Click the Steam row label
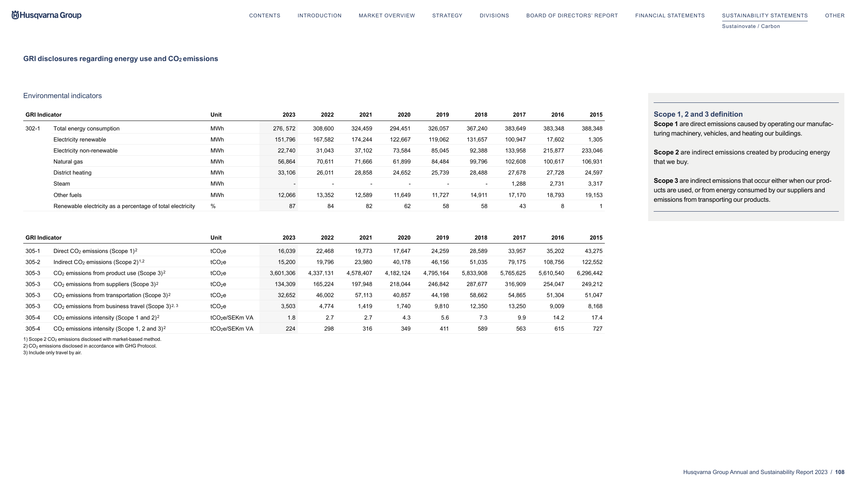Screen dimensions: 868x489 62,184
